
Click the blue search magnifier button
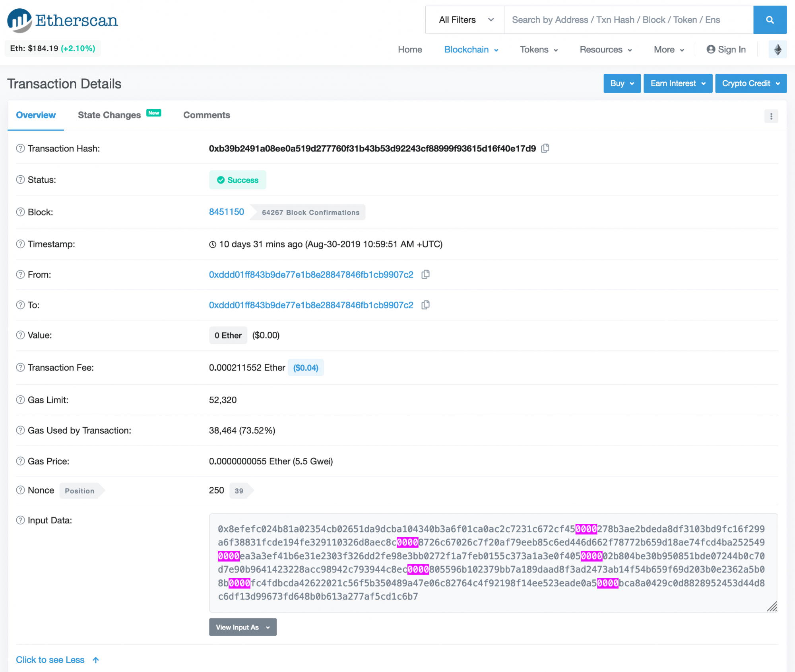click(x=770, y=20)
